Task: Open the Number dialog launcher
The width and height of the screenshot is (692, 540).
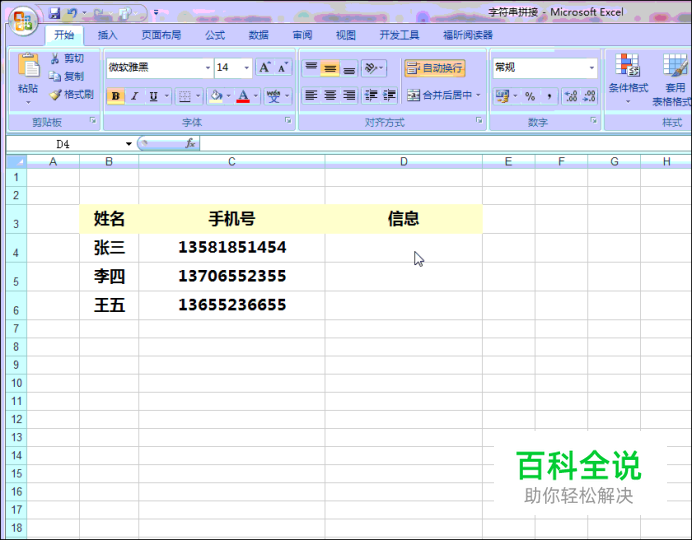Action: tap(594, 120)
